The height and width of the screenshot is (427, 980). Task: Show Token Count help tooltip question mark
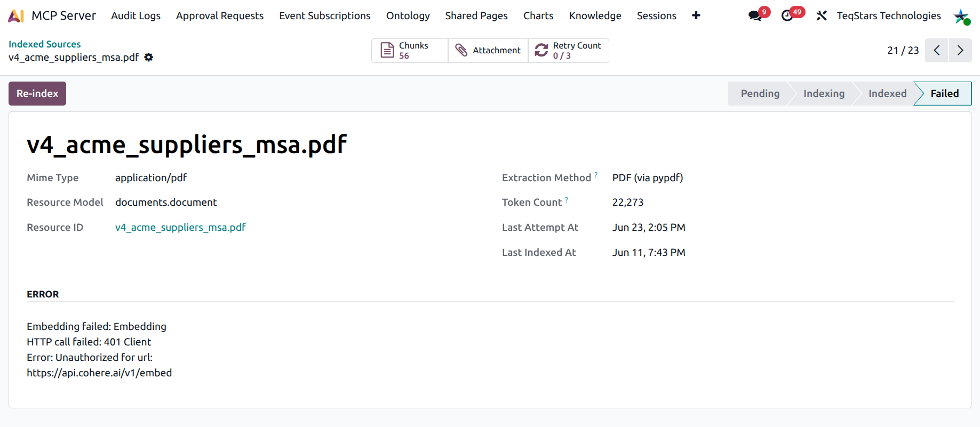[567, 199]
